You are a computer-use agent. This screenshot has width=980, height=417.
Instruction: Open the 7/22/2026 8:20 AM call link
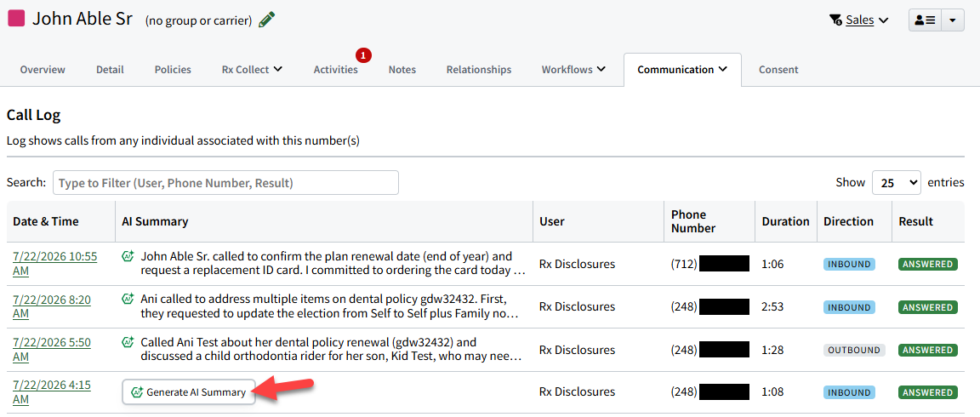[51, 306]
